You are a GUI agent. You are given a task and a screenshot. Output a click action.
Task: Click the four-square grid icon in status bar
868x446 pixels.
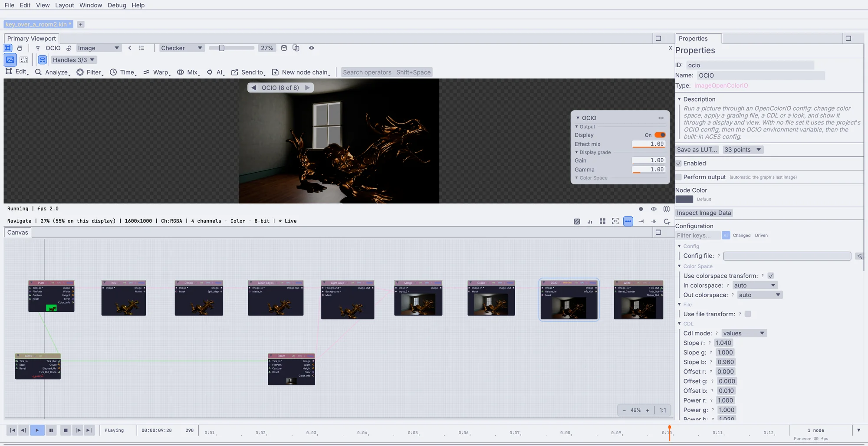[602, 221]
